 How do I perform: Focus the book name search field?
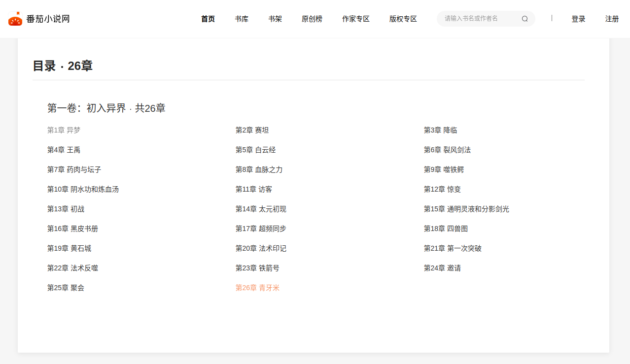(x=478, y=19)
